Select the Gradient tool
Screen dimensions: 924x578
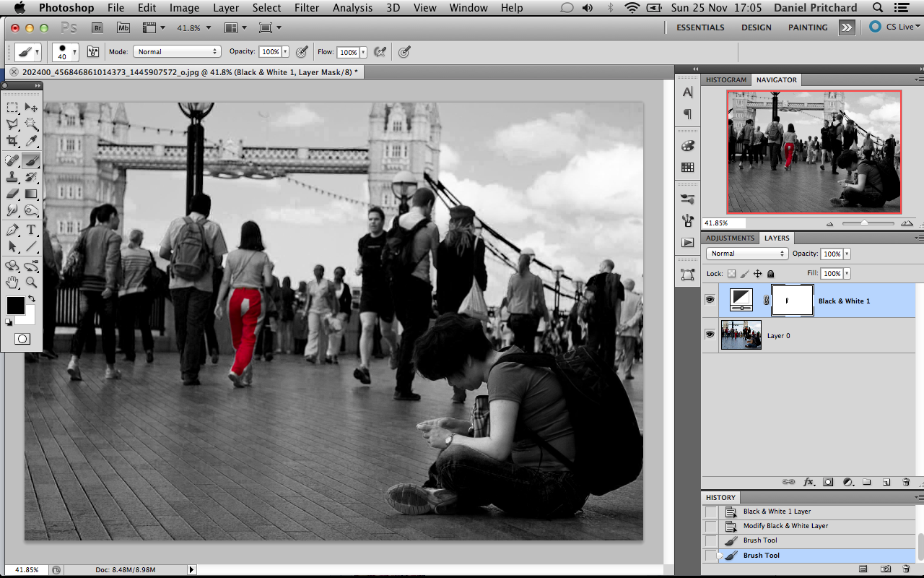[x=32, y=194]
